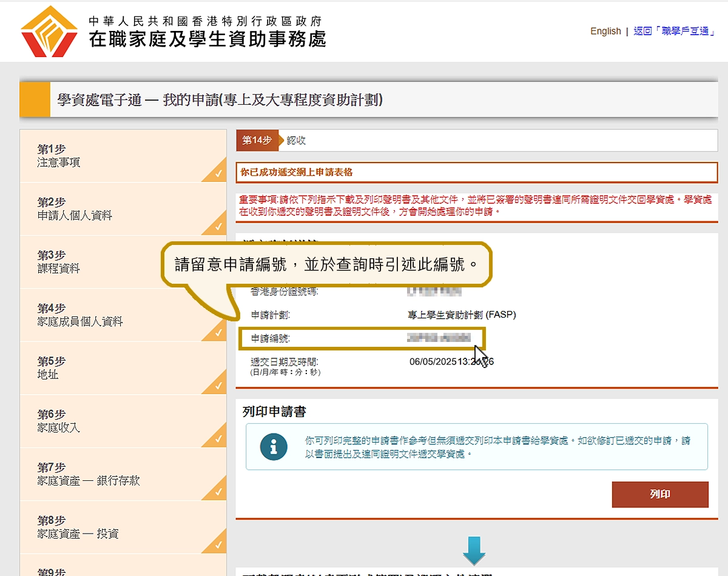Click checkmark icon on Step 6 家庭收入
Screen dimensions: 728x576
point(218,440)
